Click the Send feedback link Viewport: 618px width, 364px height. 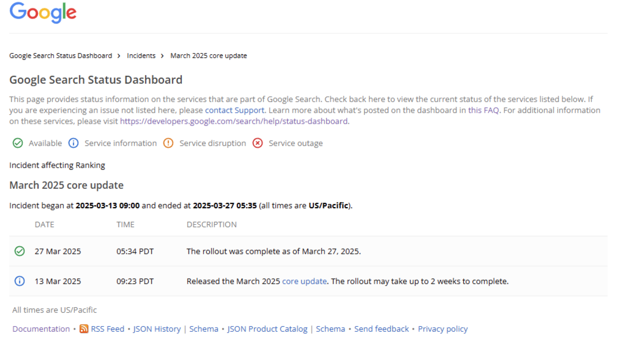[381, 329]
